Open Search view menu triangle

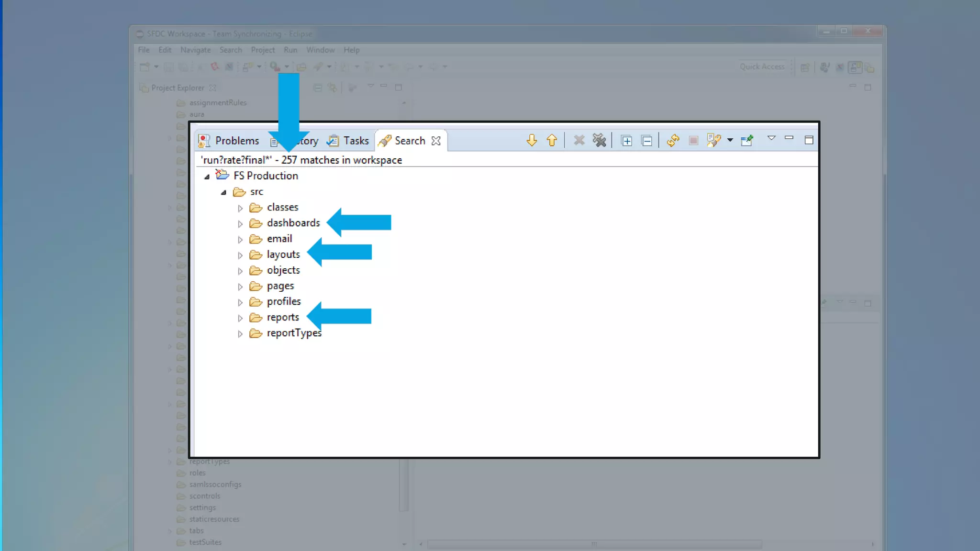point(771,138)
